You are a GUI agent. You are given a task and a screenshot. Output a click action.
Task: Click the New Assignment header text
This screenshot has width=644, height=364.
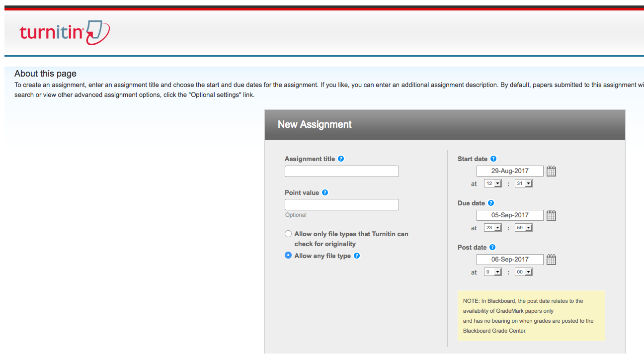coord(315,124)
